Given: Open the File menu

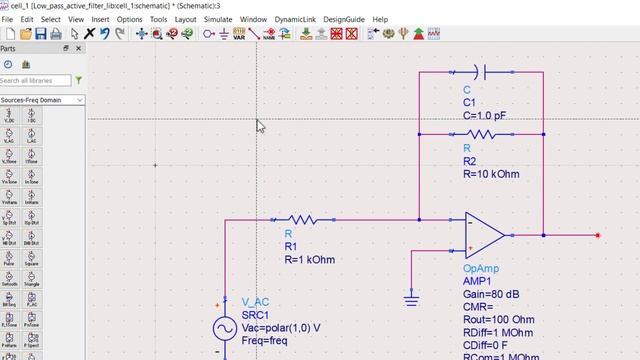Looking at the screenshot, I should coord(7,19).
